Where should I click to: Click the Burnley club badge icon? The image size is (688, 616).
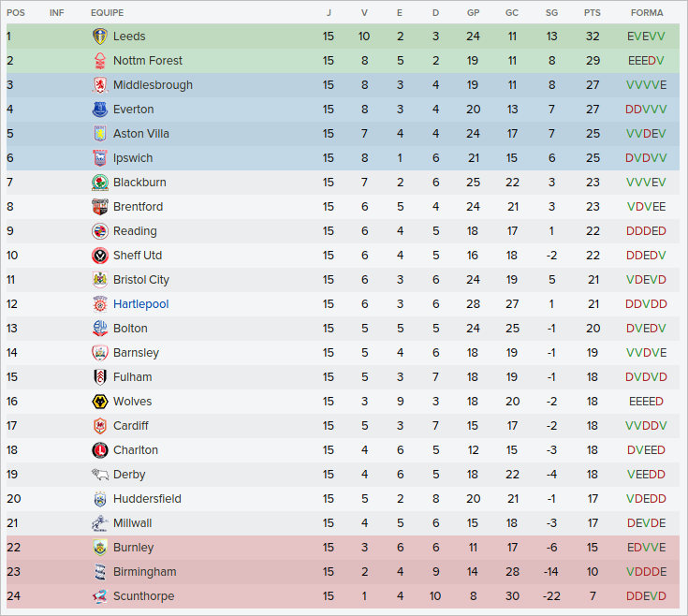point(100,548)
